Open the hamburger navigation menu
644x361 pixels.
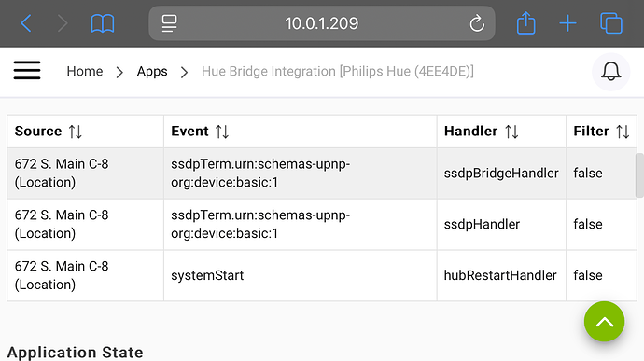point(27,71)
